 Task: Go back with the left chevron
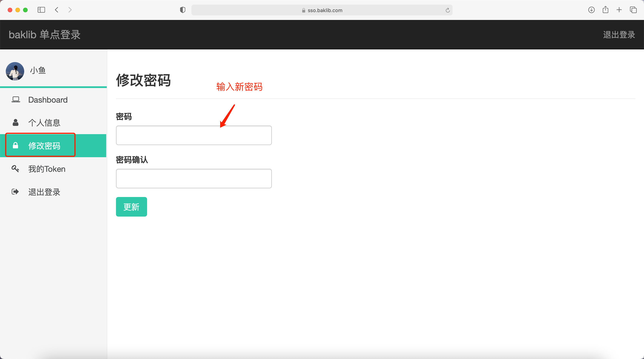pyautogui.click(x=57, y=10)
